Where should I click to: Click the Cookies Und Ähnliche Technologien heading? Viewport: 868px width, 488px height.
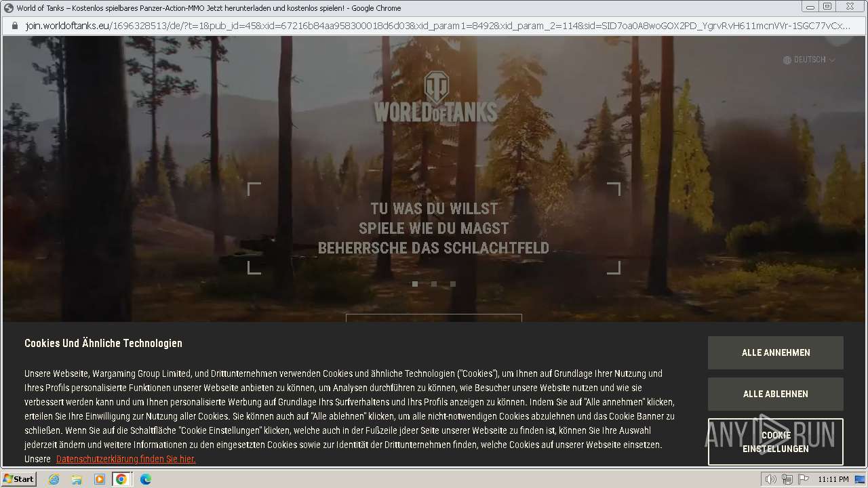tap(103, 344)
